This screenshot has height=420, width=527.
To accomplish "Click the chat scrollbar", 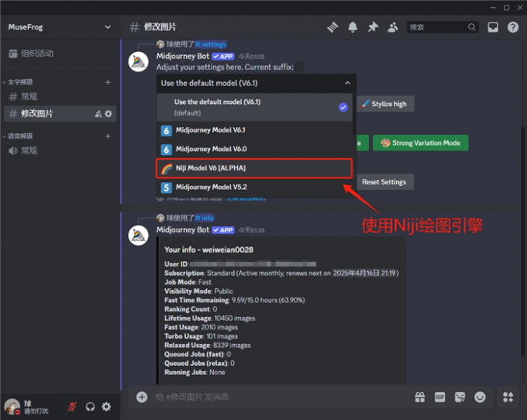I will pyautogui.click(x=523, y=241).
